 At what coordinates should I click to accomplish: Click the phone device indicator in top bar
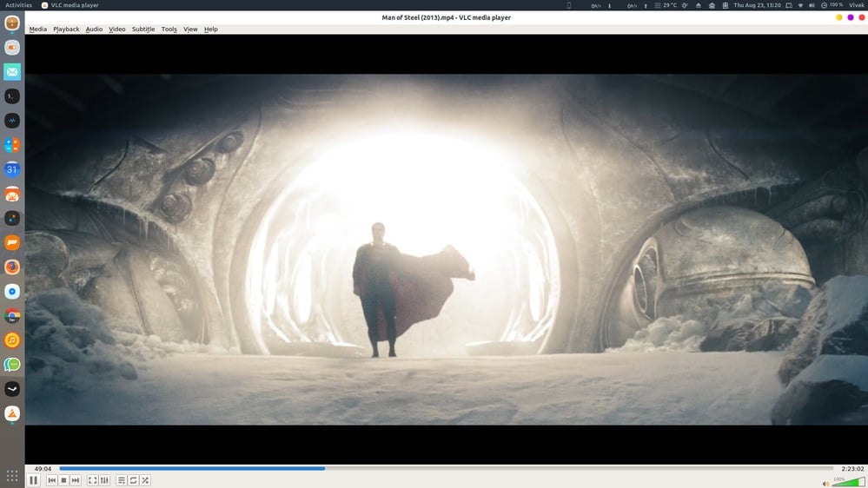point(569,5)
